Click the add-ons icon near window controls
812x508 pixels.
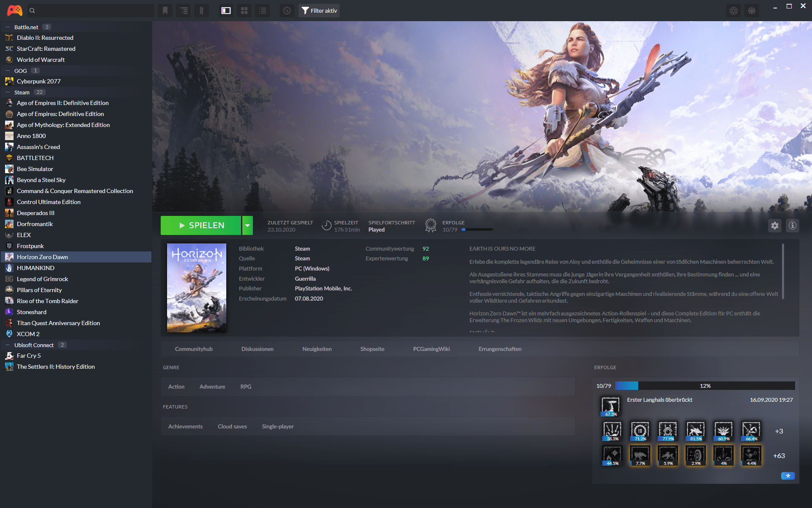click(x=752, y=11)
